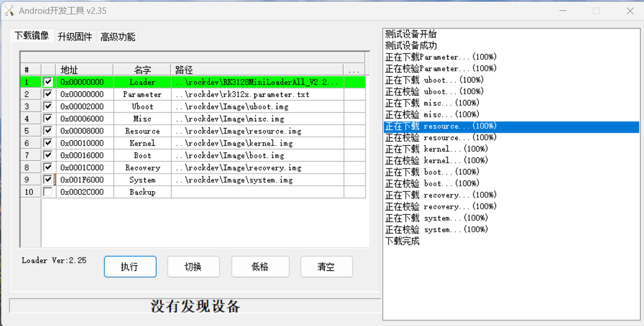
Task: Select Loader path RK3128MiniLoaderAll cell
Action: coord(257,82)
